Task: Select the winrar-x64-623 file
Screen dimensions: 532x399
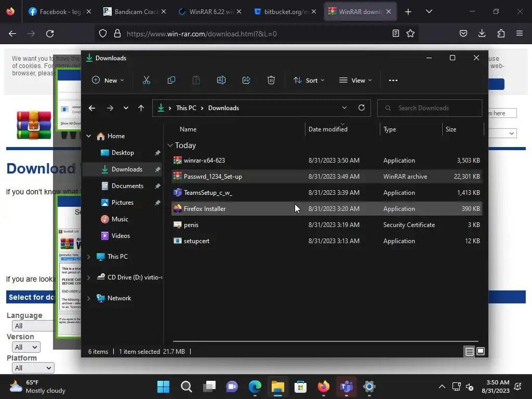Action: coord(326,161)
